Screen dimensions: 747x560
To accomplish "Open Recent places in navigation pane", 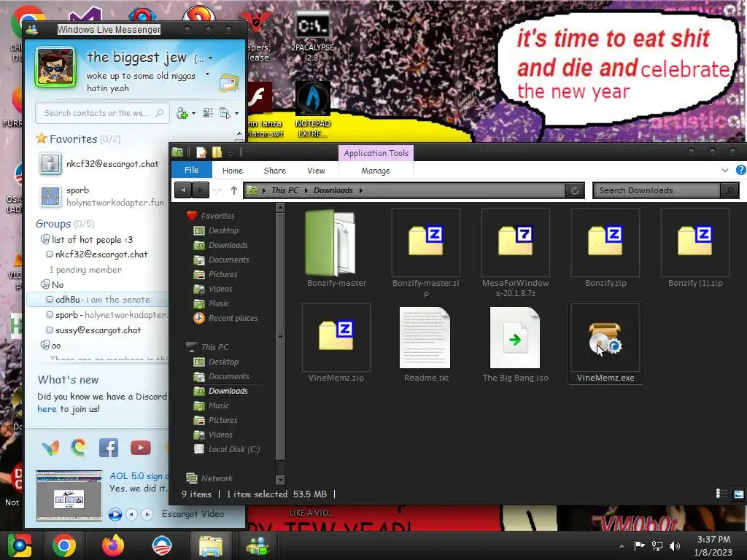I will [226, 318].
